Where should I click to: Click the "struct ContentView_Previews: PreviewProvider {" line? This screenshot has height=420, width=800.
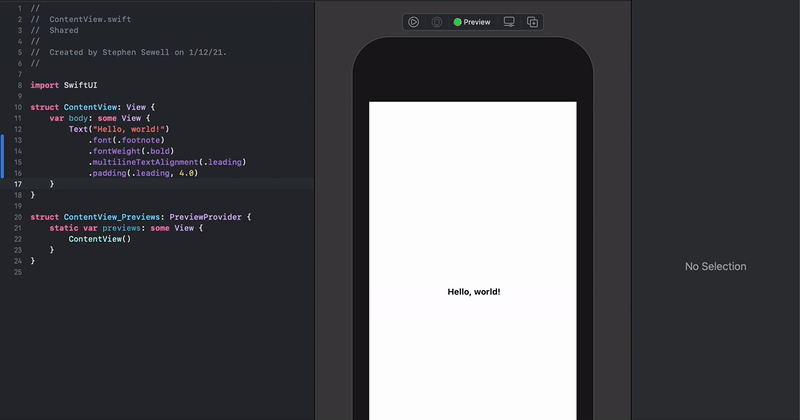[141, 217]
